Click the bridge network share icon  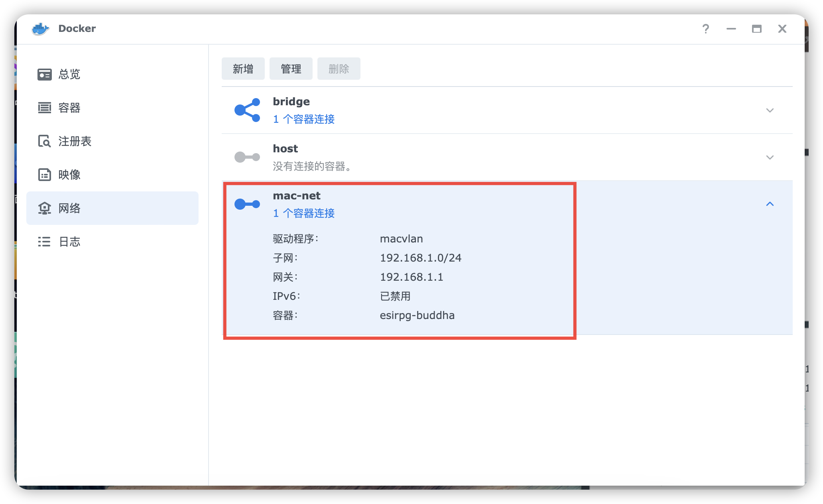point(247,110)
